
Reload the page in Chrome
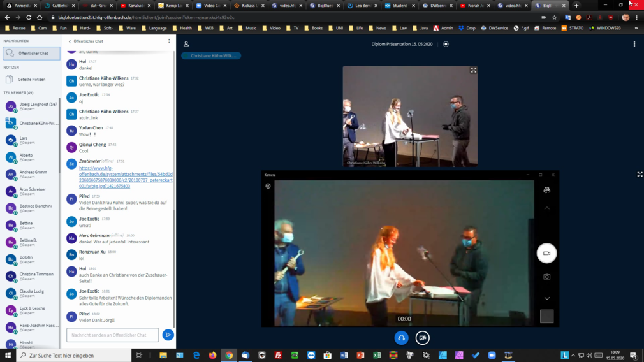pyautogui.click(x=29, y=18)
